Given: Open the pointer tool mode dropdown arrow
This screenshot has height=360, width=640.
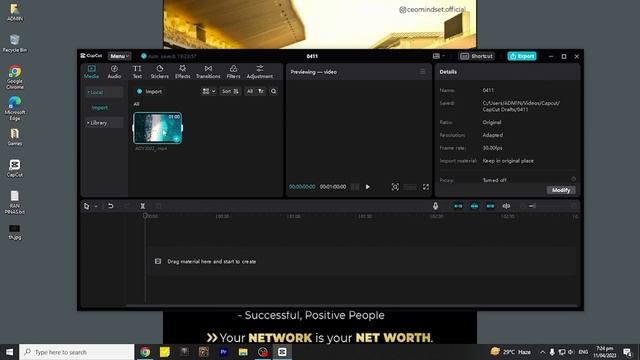Looking at the screenshot, I should pyautogui.click(x=96, y=207).
